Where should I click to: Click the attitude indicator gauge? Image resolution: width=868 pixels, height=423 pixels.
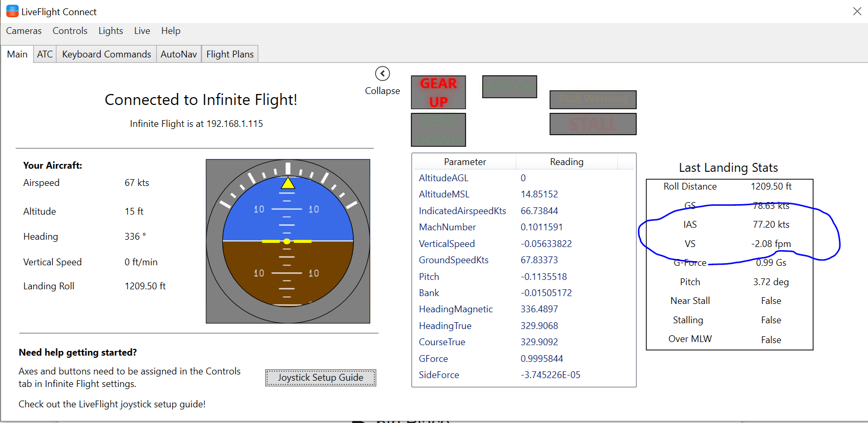(x=288, y=241)
